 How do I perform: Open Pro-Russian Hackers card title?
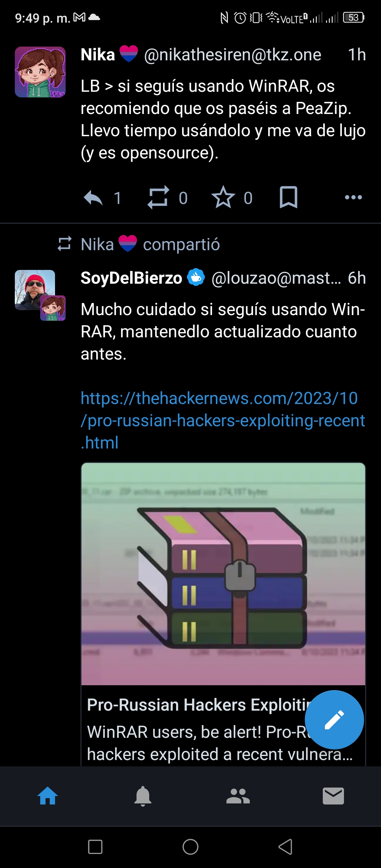pyautogui.click(x=198, y=705)
